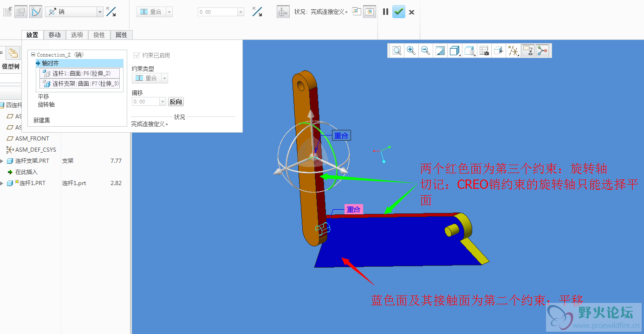Image resolution: width=644 pixels, height=334 pixels.
Task: Click the layer tree folders icon
Action: click(13, 52)
